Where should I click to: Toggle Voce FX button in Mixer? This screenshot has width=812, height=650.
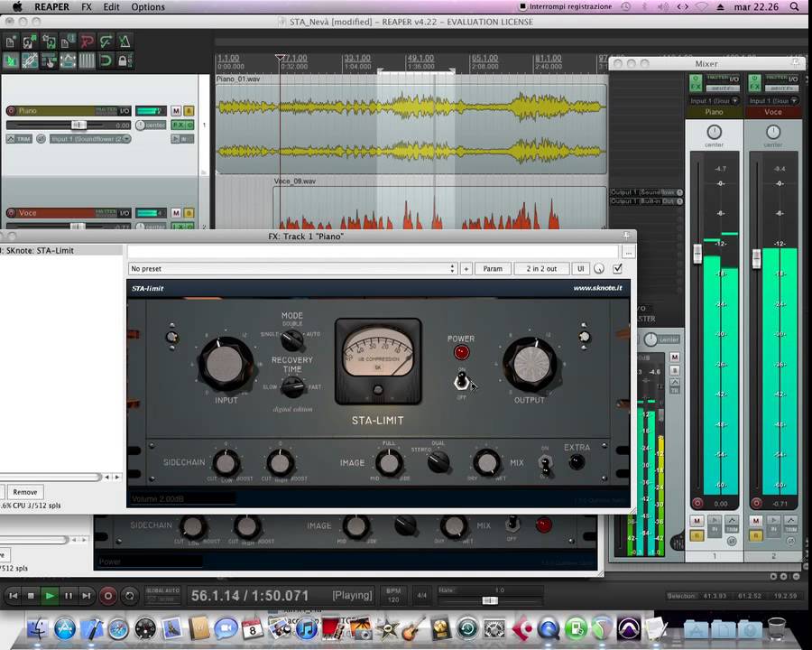(754, 83)
